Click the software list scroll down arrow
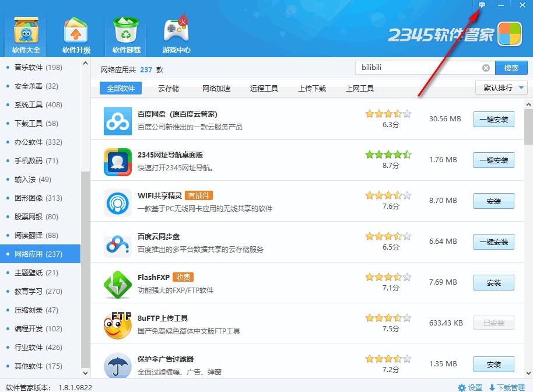This screenshot has height=392, width=533. pos(528,373)
